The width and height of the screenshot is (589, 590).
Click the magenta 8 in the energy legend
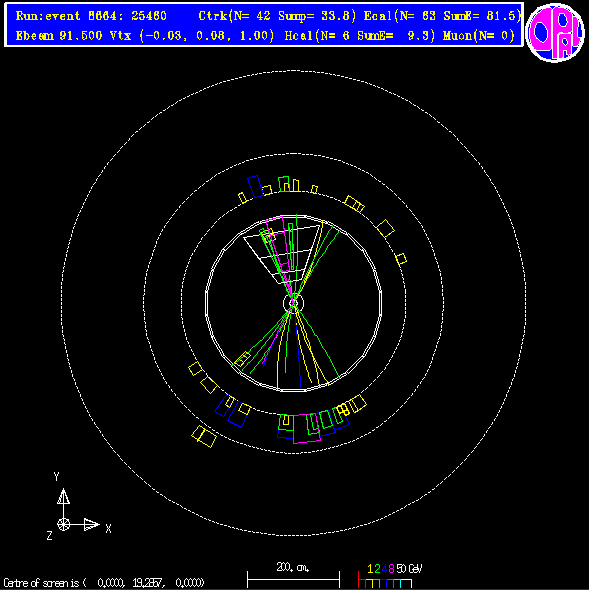point(391,569)
